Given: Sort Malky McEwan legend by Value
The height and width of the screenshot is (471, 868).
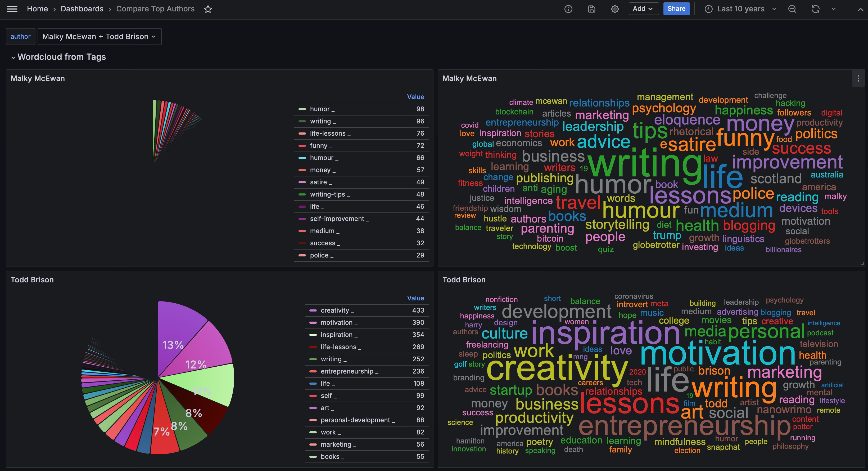Looking at the screenshot, I should (415, 97).
